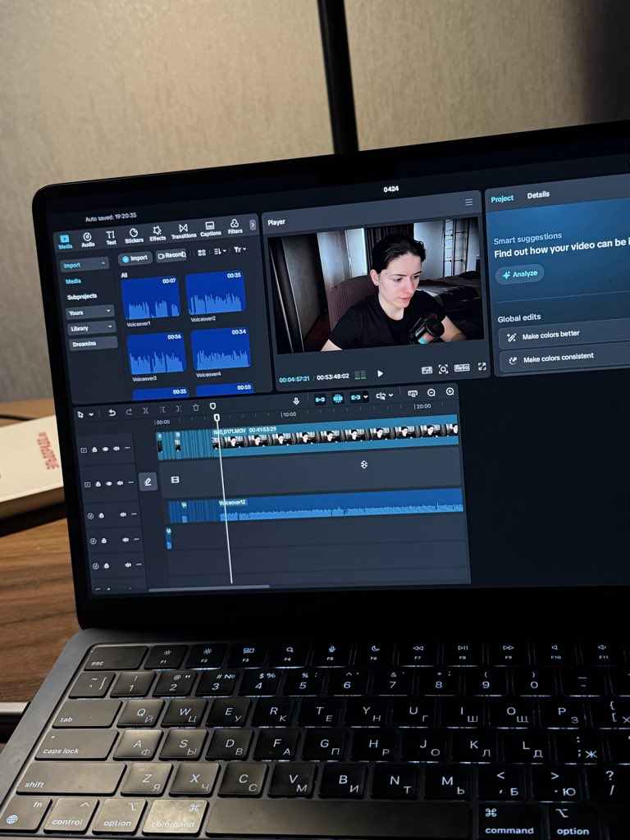
Task: Click the Full quality icon under the player
Action: (427, 370)
